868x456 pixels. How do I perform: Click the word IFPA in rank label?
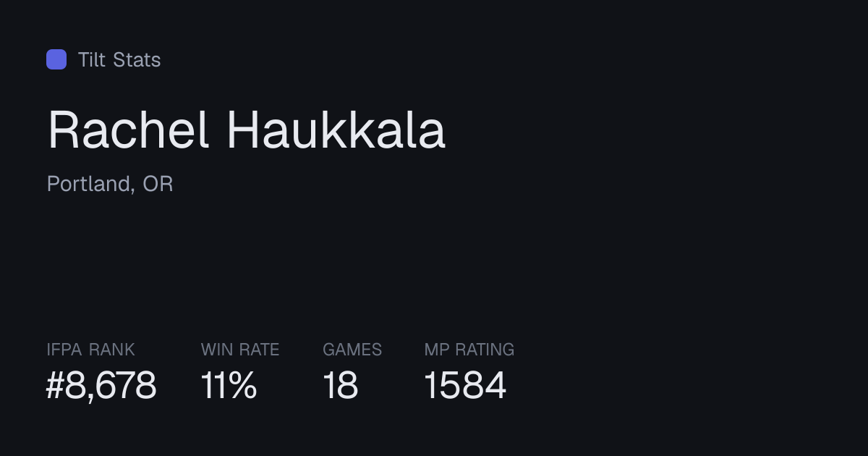coord(65,350)
